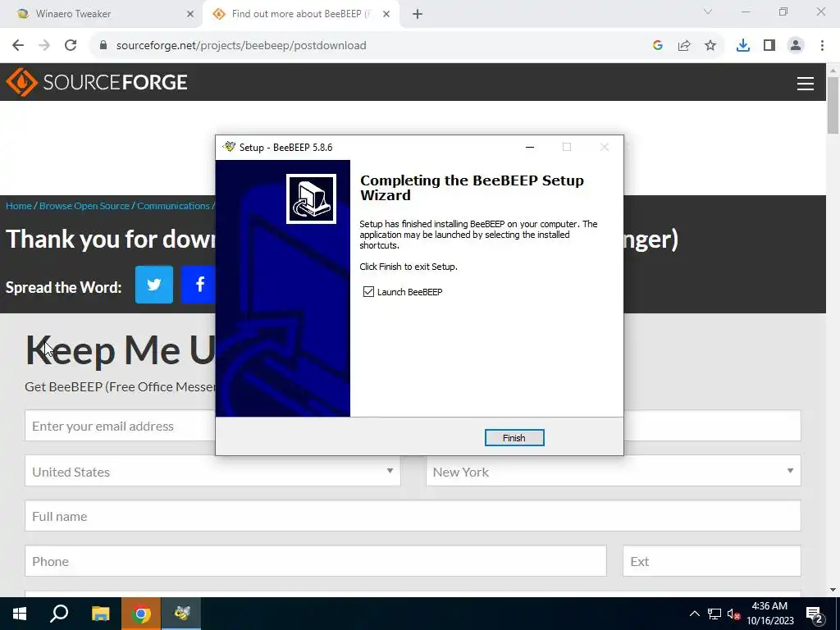Viewport: 840px width, 630px height.
Task: Follow the Home breadcrumb link
Action: (x=19, y=206)
